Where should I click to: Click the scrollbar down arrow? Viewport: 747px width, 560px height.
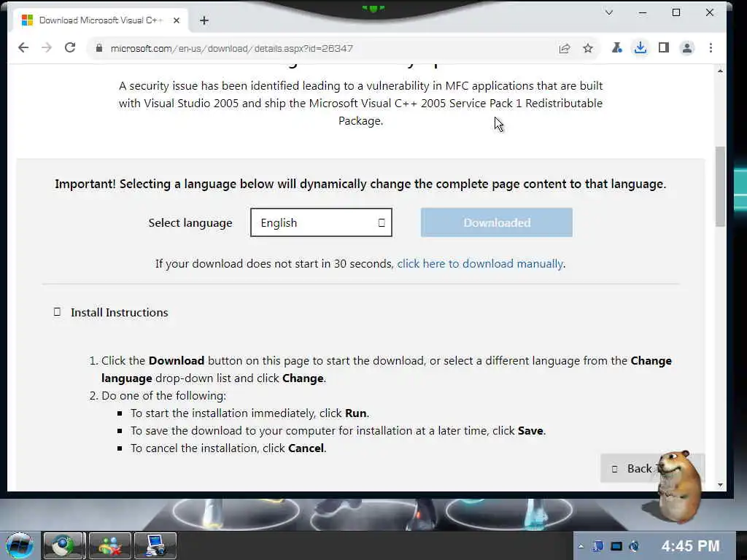coord(720,485)
